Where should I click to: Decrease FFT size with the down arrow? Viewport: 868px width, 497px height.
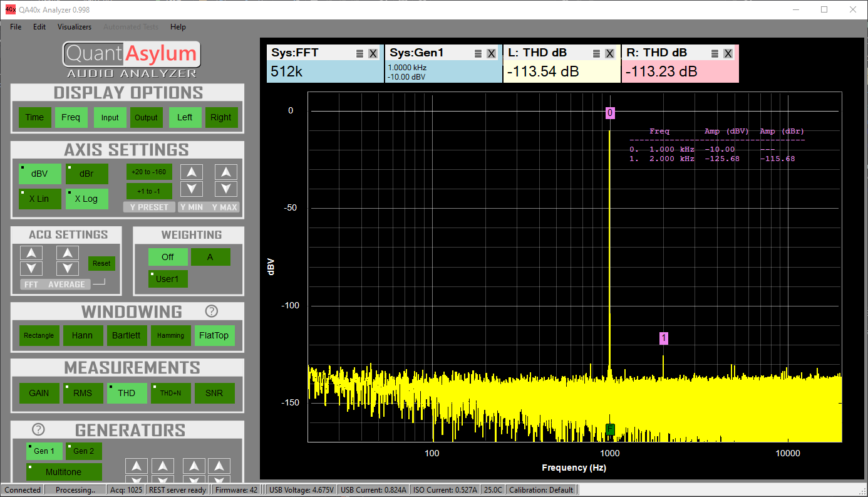[31, 269]
